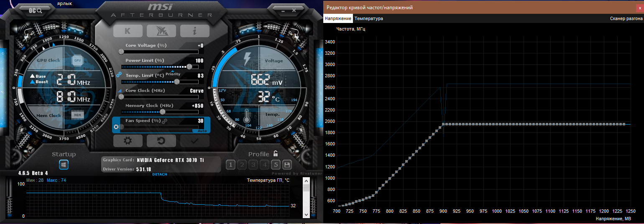Toggle power and temp limit link icon
This screenshot has width=644, height=224.
click(x=119, y=75)
